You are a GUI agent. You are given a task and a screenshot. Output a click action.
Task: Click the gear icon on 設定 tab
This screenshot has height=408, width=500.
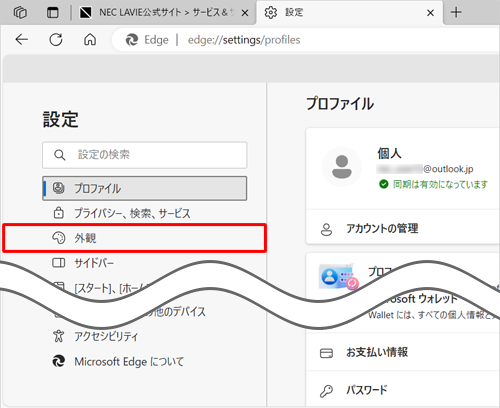(271, 13)
